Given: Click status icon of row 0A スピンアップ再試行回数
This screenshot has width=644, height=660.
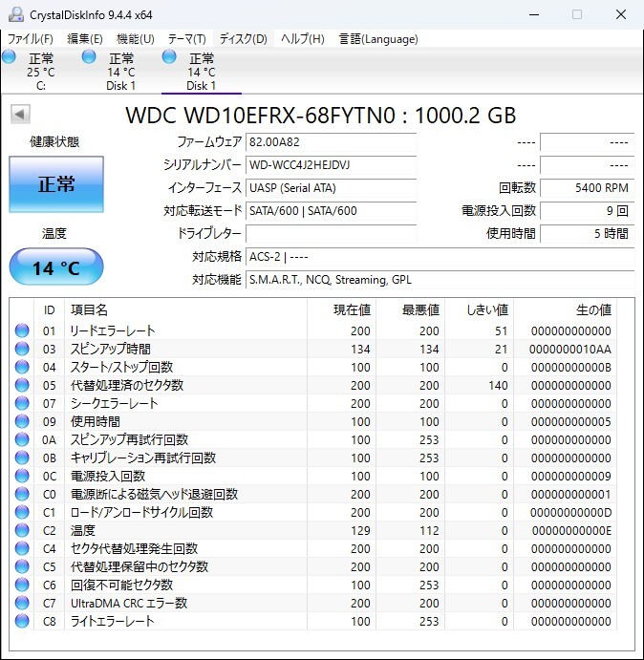Looking at the screenshot, I should point(22,439).
